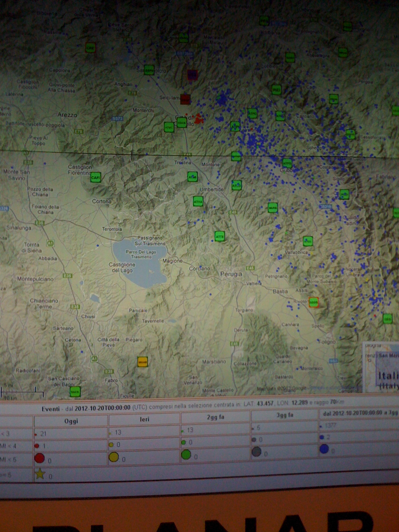Click the Perugia city label on map
Screen dimensions: 399x532
pos(231,274)
